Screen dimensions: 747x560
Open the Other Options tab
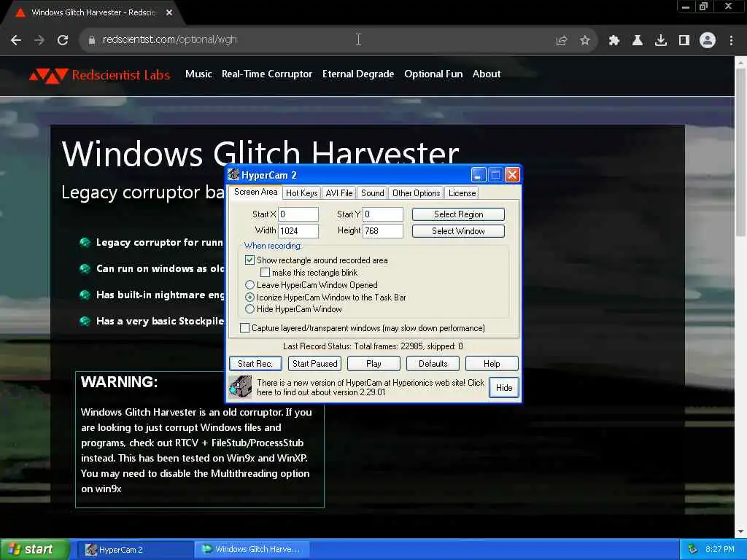tap(416, 192)
